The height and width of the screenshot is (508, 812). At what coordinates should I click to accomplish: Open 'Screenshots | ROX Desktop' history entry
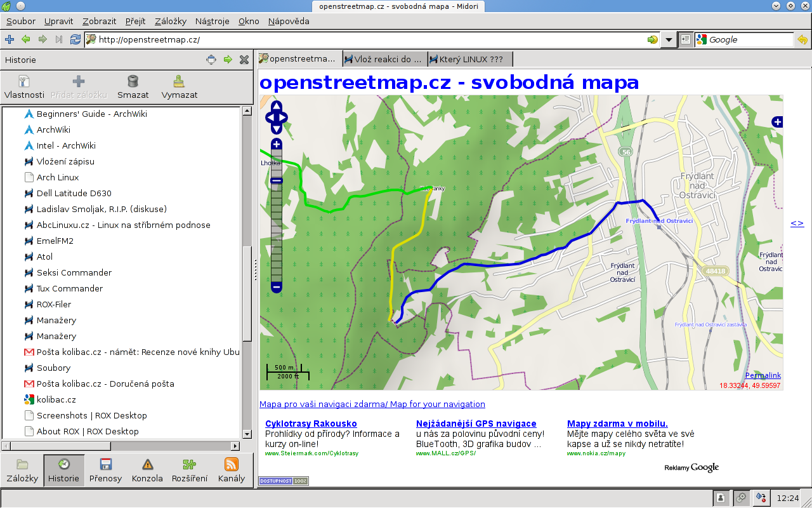point(91,415)
